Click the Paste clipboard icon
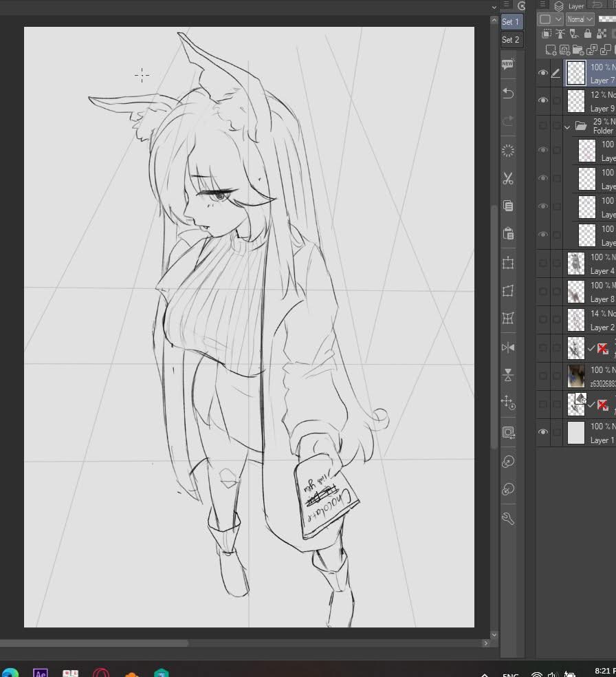616x677 pixels. 508,234
